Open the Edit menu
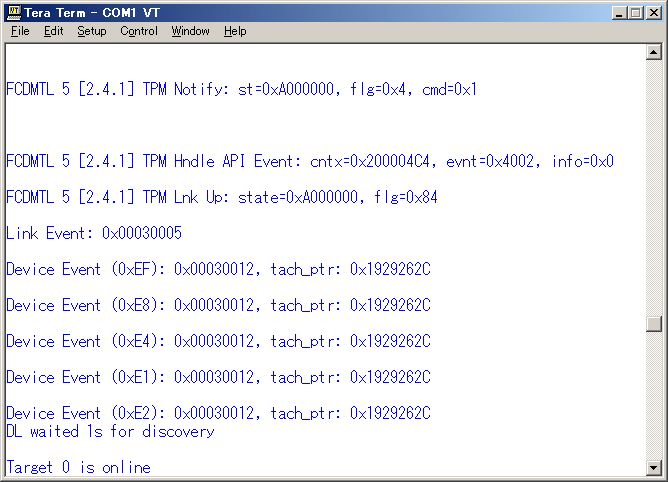 (53, 31)
